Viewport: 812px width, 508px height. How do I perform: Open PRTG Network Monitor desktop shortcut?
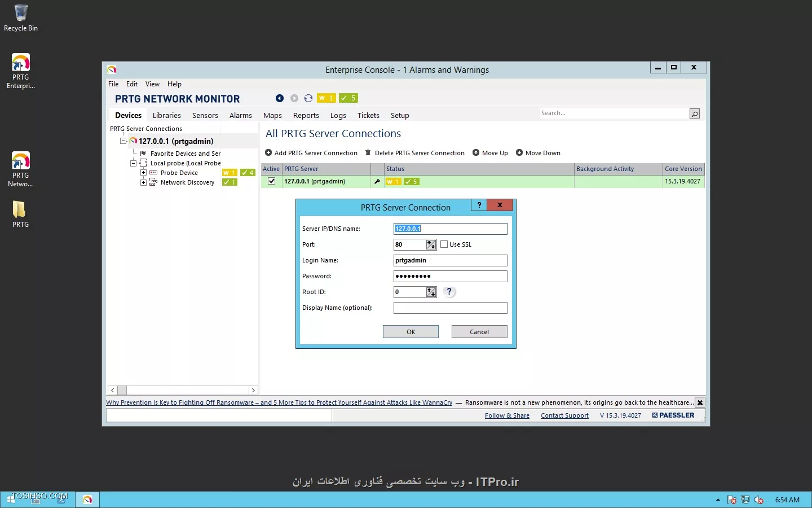21,169
